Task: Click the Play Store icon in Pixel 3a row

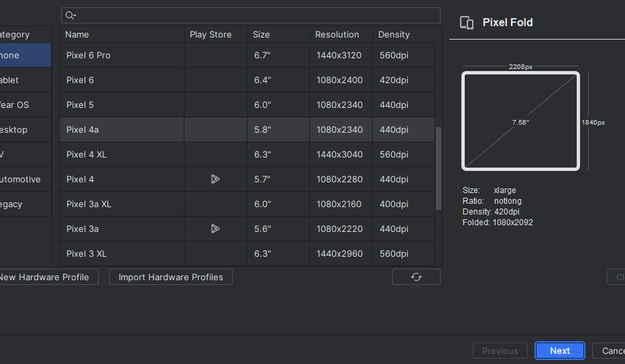Action: (x=215, y=229)
